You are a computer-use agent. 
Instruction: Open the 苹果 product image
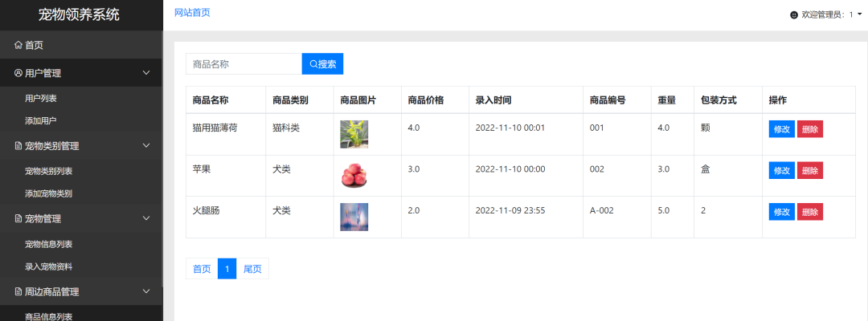click(354, 176)
